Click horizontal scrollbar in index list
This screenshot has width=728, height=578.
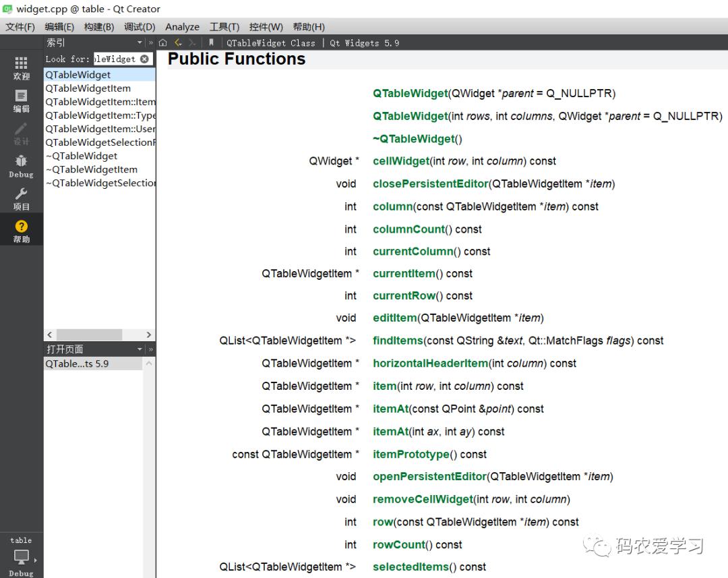(x=89, y=335)
